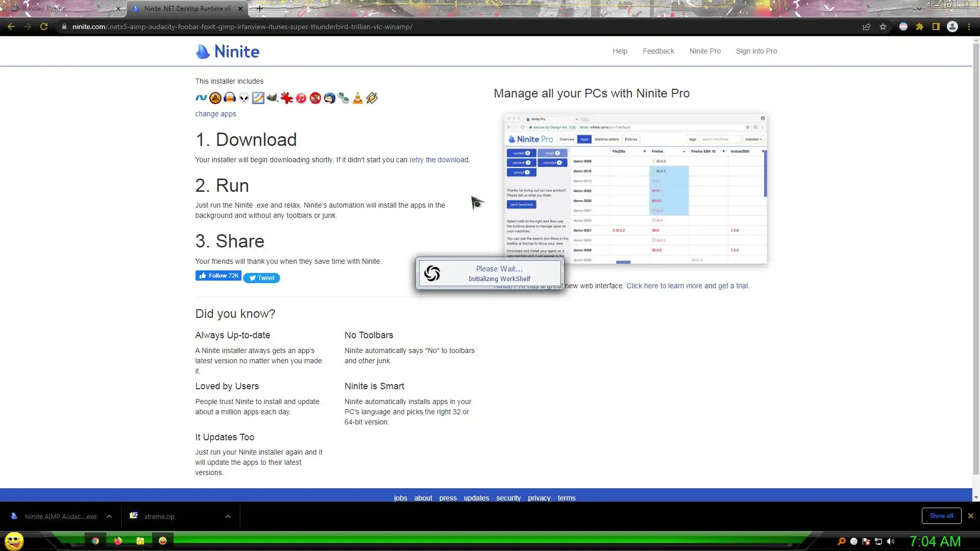Click the Ninite Pro screenshot thumbnail
The height and width of the screenshot is (551, 980).
tap(635, 188)
